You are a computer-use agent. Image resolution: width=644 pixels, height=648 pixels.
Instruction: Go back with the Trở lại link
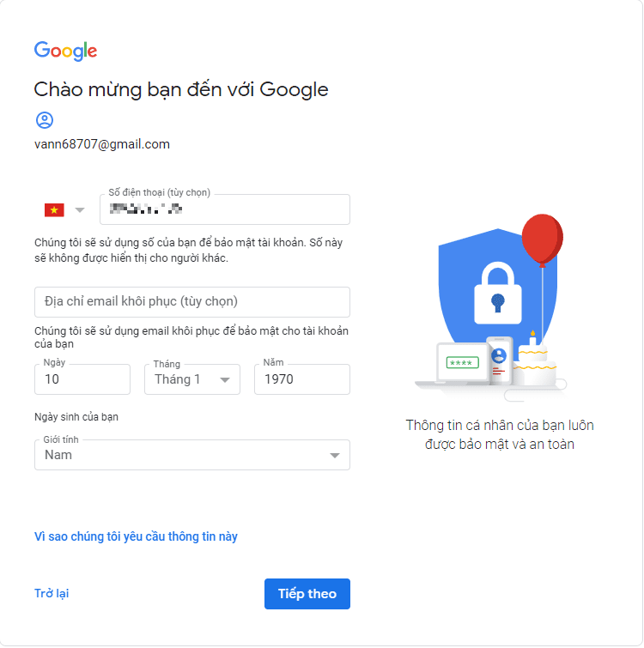point(52,593)
